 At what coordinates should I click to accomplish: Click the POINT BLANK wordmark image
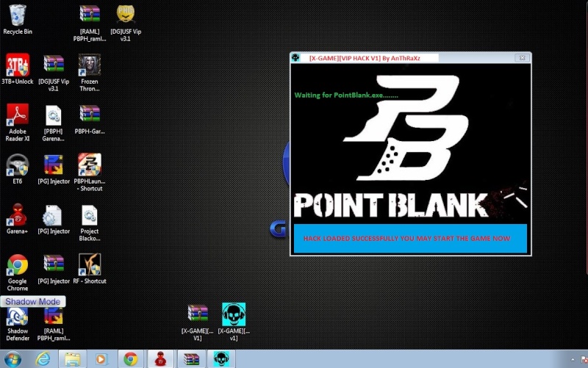point(391,205)
